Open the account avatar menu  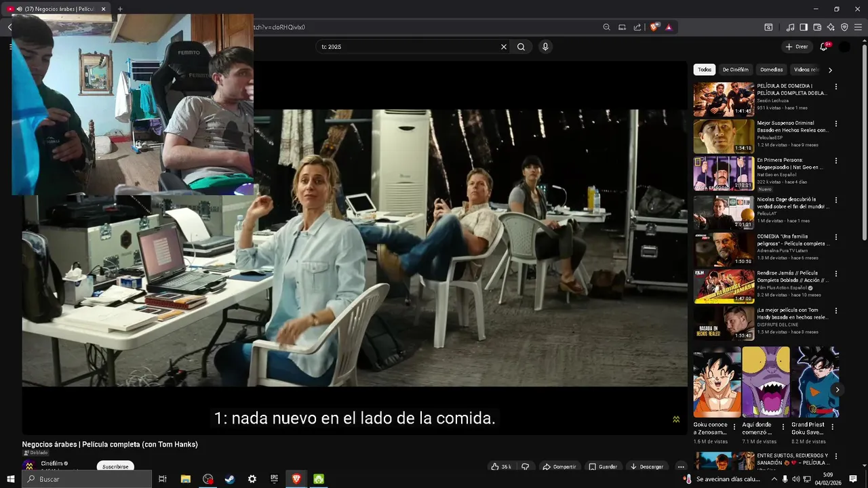tap(845, 47)
